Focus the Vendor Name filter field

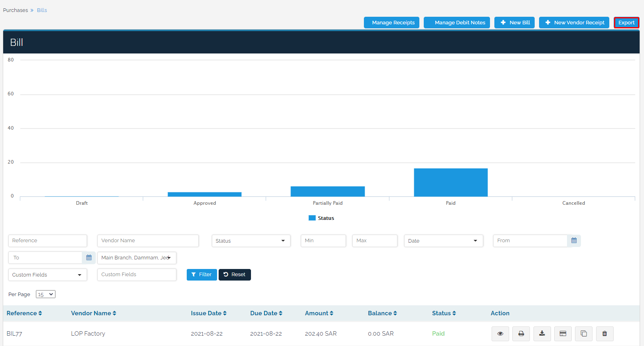[x=148, y=241]
